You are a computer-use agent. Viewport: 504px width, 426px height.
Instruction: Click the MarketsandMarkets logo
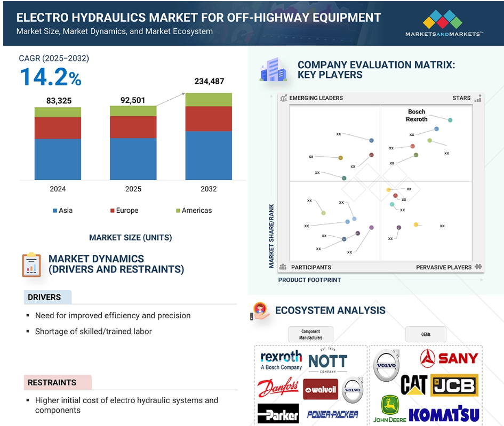coord(444,23)
